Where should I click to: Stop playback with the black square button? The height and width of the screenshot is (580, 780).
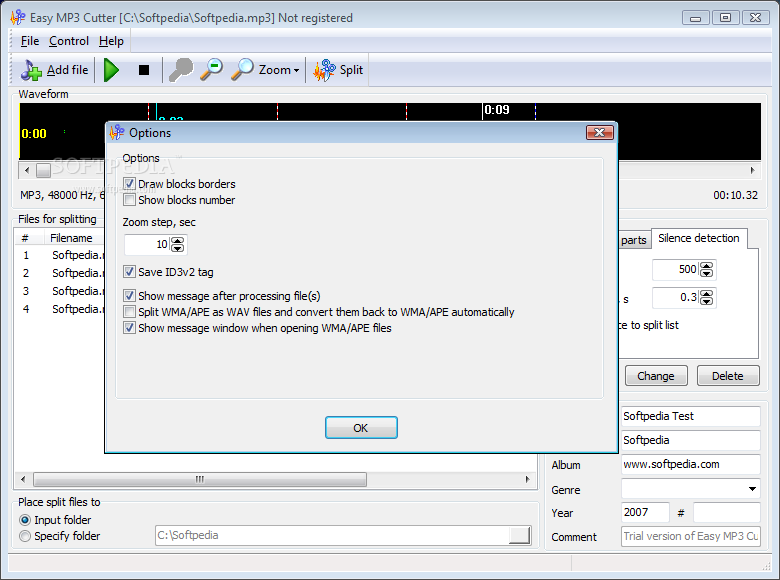point(144,70)
